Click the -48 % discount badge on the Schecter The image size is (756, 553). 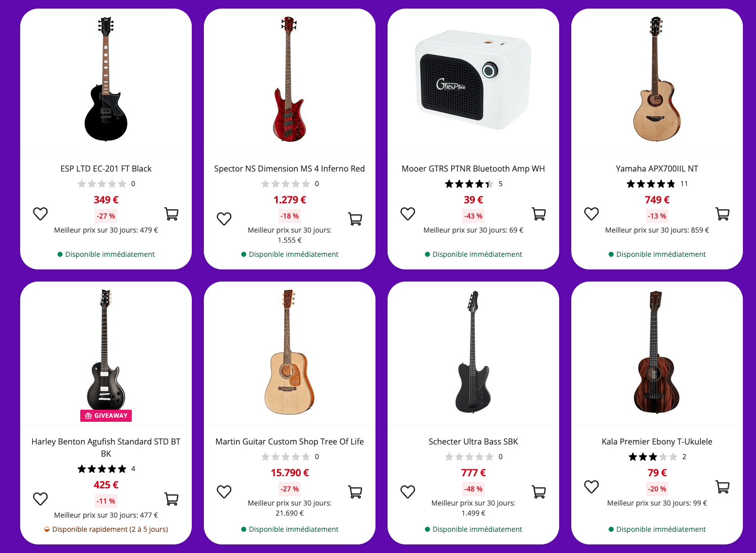pos(473,489)
